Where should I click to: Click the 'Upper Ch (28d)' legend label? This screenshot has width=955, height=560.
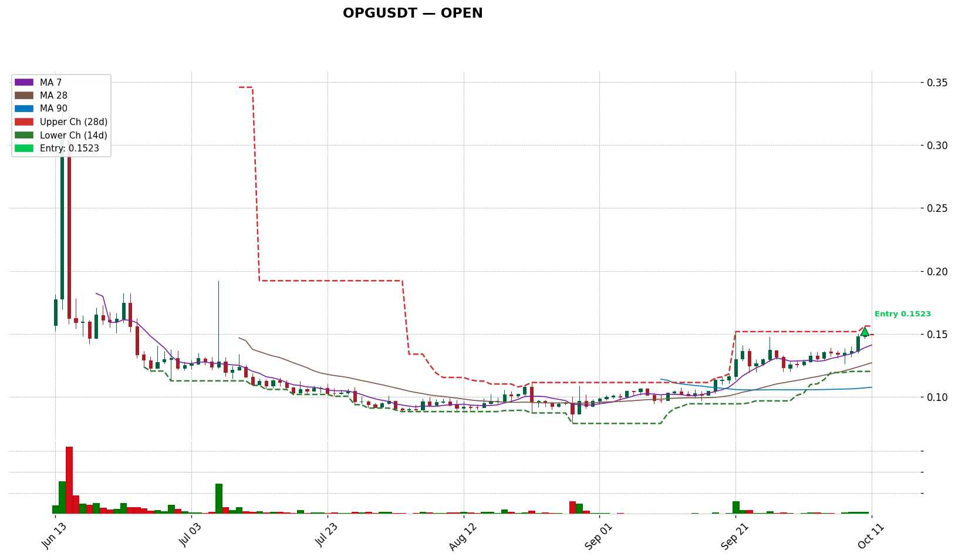(x=73, y=122)
